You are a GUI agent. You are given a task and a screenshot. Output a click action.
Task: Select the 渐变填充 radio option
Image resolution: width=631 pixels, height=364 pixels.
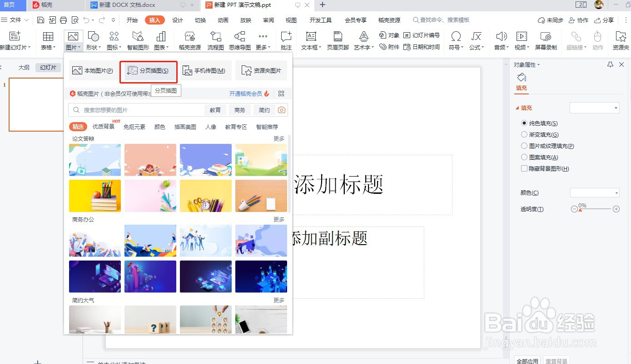[524, 134]
